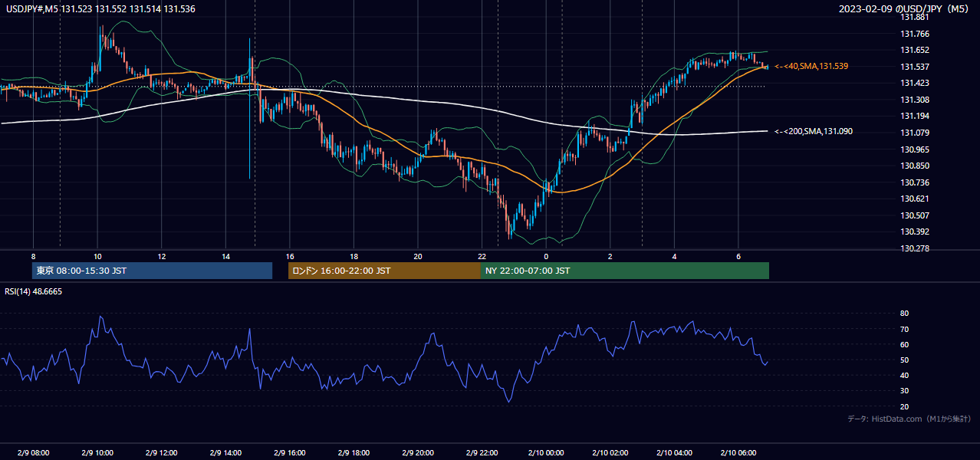The image size is (980, 460).
Task: Click the orange '<-<40,SMA,131.539' label
Action: pyautogui.click(x=811, y=67)
